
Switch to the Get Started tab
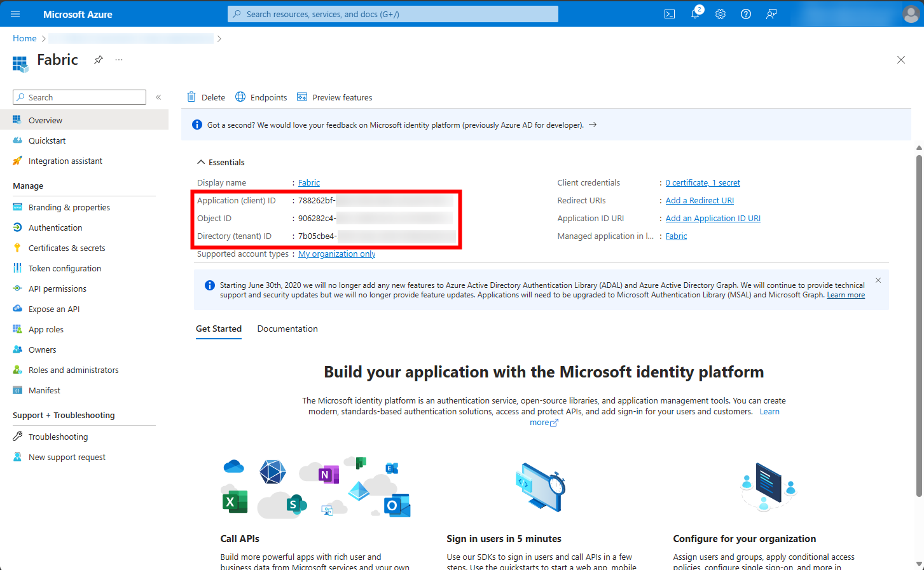click(x=219, y=329)
